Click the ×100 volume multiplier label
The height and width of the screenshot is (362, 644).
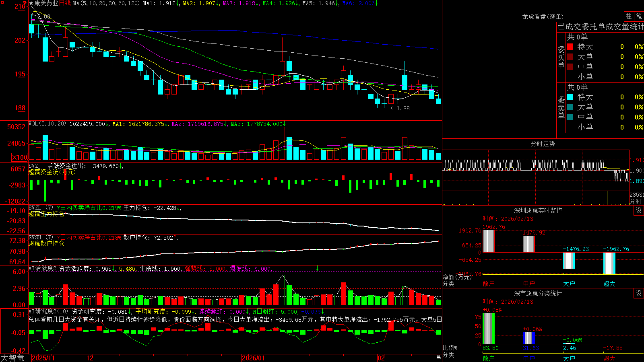coord(20,157)
